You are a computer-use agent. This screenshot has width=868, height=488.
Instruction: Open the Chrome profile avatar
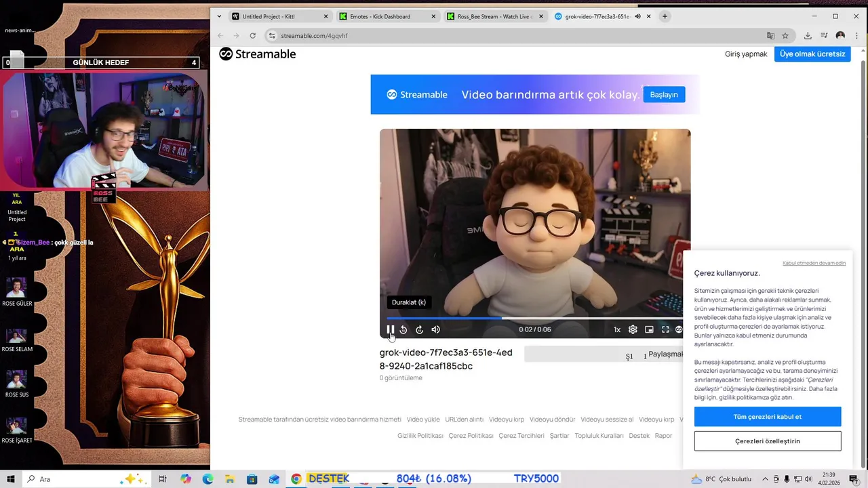pyautogui.click(x=840, y=35)
